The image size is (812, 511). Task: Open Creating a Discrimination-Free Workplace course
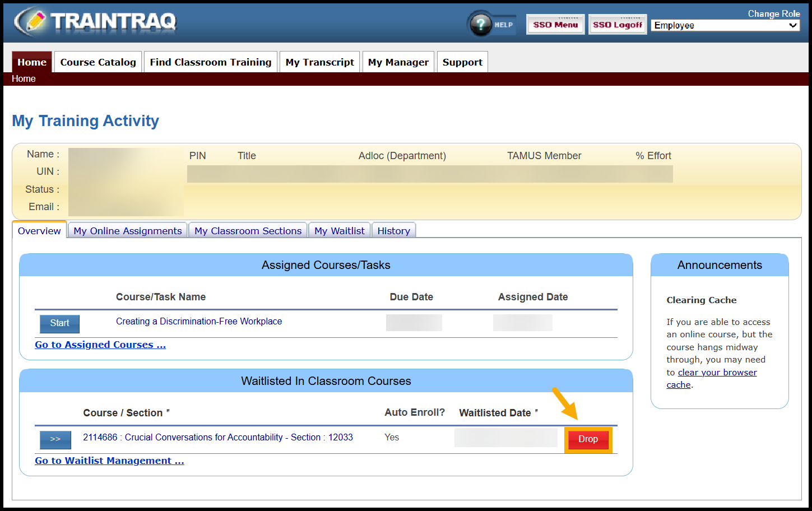tap(199, 322)
